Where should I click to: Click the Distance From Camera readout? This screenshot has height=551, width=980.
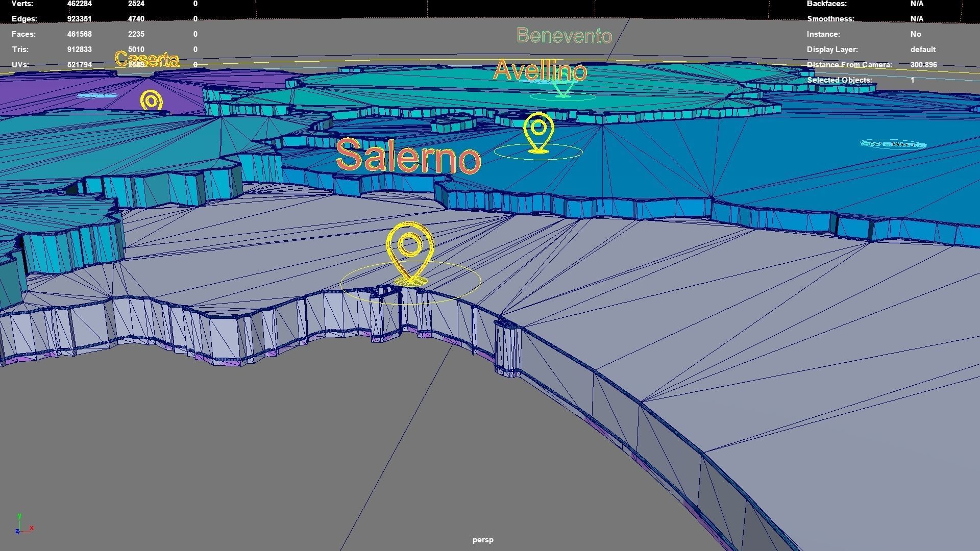(923, 65)
